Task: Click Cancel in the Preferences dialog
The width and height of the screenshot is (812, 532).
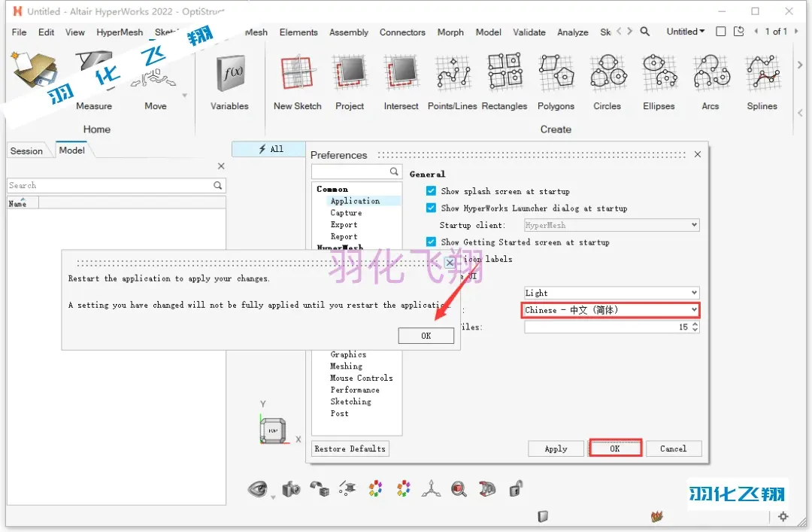Action: click(x=673, y=448)
